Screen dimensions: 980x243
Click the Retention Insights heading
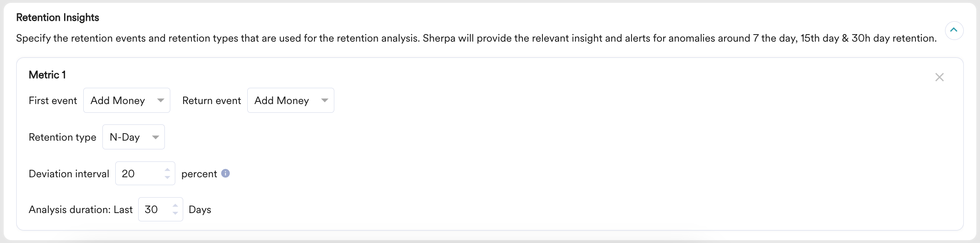click(x=57, y=17)
